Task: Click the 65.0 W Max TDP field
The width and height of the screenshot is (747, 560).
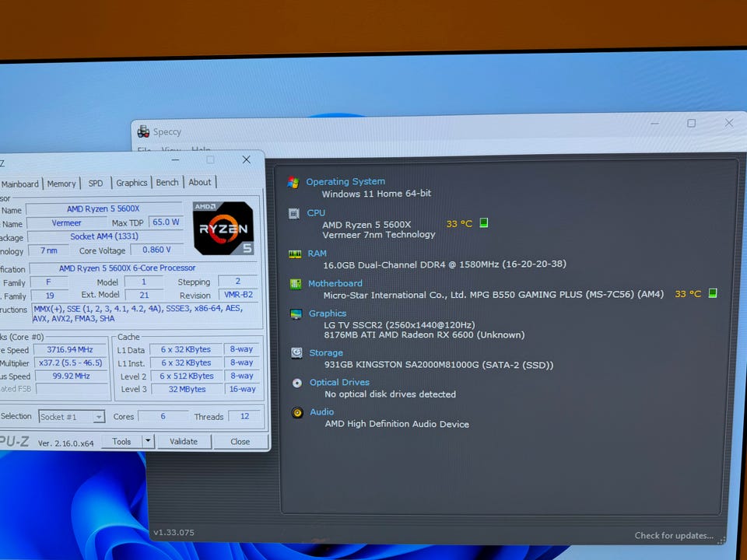Action: pyautogui.click(x=166, y=222)
